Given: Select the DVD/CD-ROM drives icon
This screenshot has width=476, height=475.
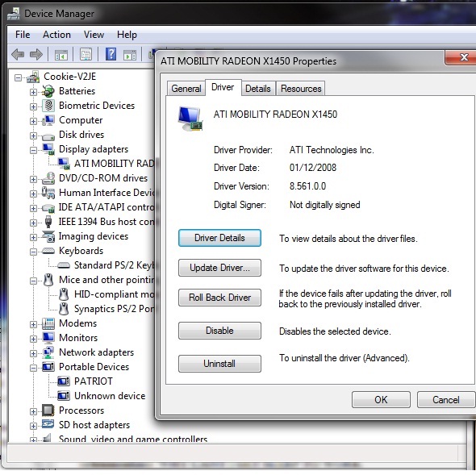Looking at the screenshot, I should [48, 178].
